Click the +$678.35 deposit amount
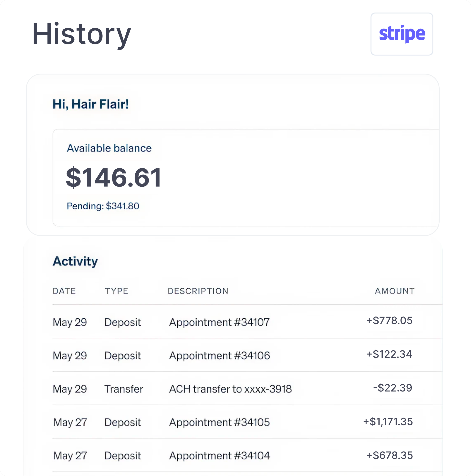471x476 pixels. pos(389,455)
